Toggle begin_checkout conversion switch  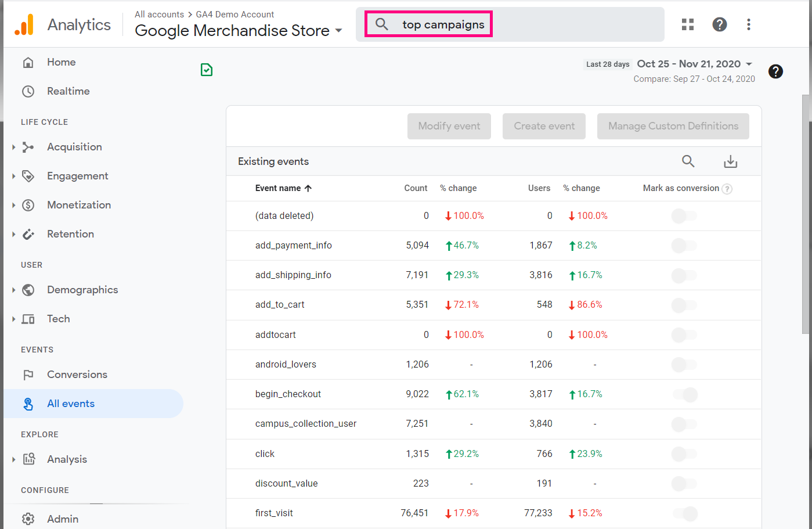[685, 394]
